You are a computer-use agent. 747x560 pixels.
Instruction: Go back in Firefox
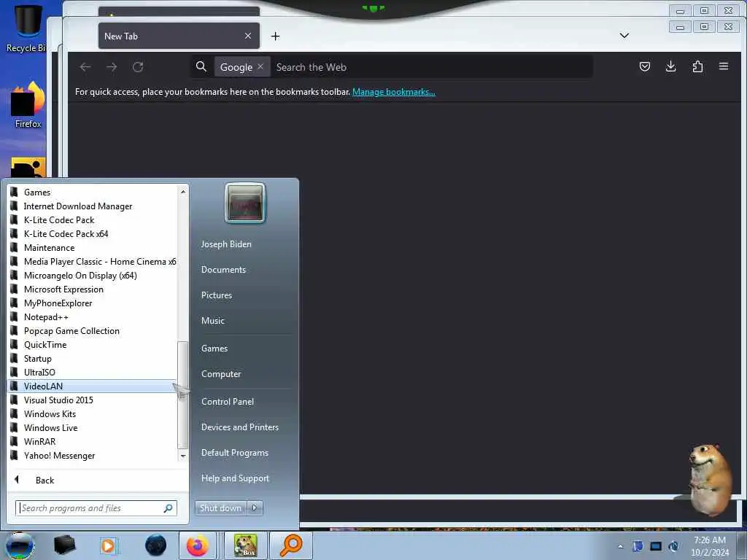(x=85, y=67)
